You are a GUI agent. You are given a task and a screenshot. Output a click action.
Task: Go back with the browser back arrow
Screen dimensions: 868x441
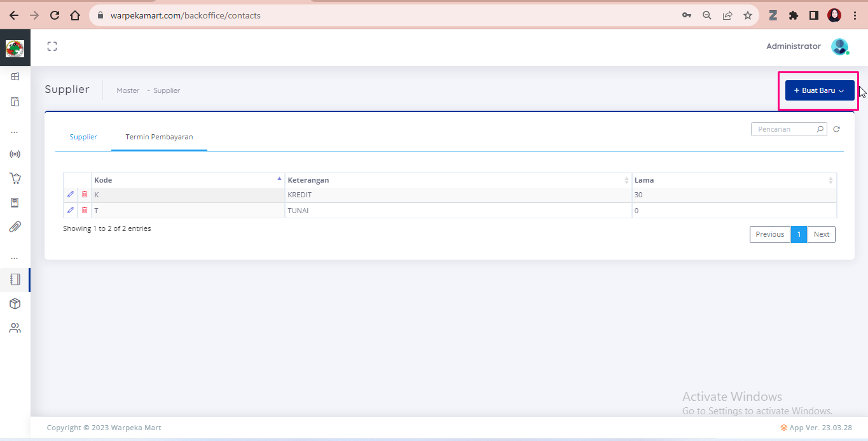[14, 15]
